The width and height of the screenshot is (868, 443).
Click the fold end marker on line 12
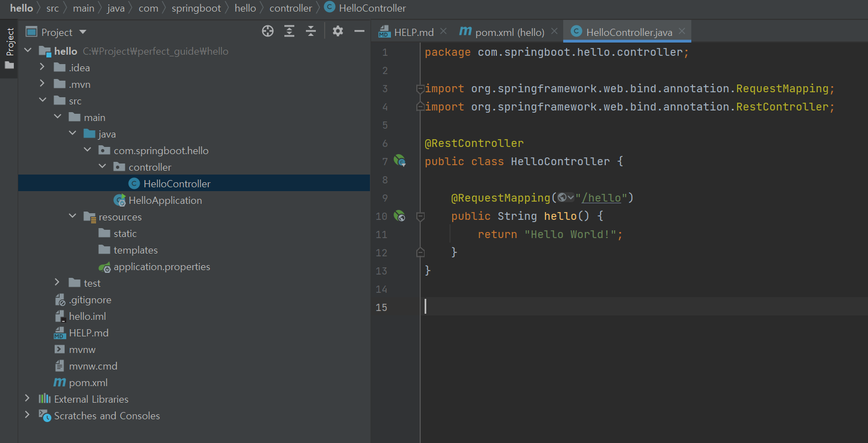[420, 252]
